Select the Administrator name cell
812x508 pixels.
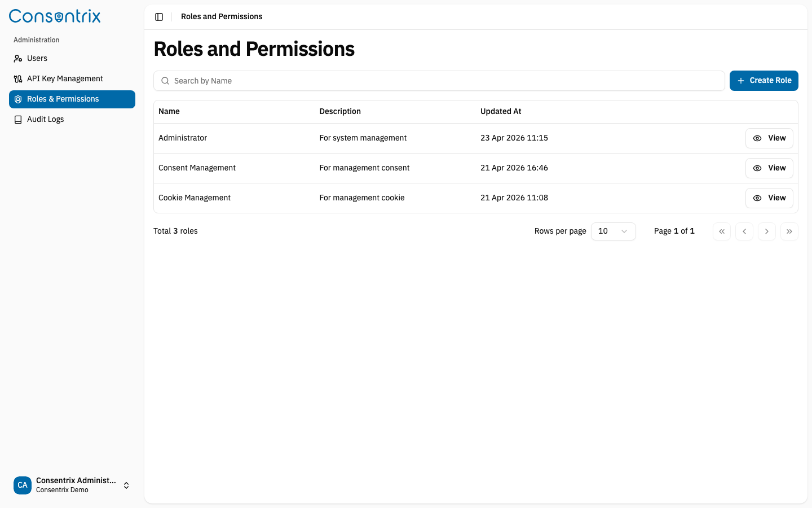[183, 138]
